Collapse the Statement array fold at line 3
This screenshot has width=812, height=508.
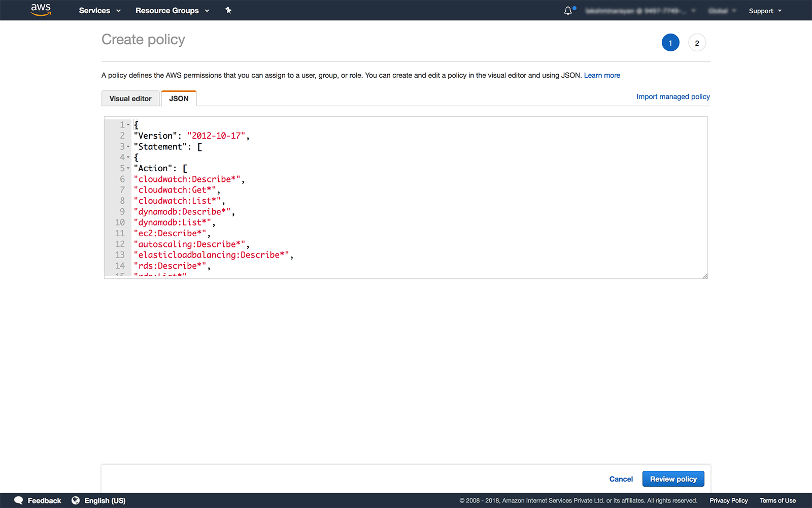pos(128,147)
